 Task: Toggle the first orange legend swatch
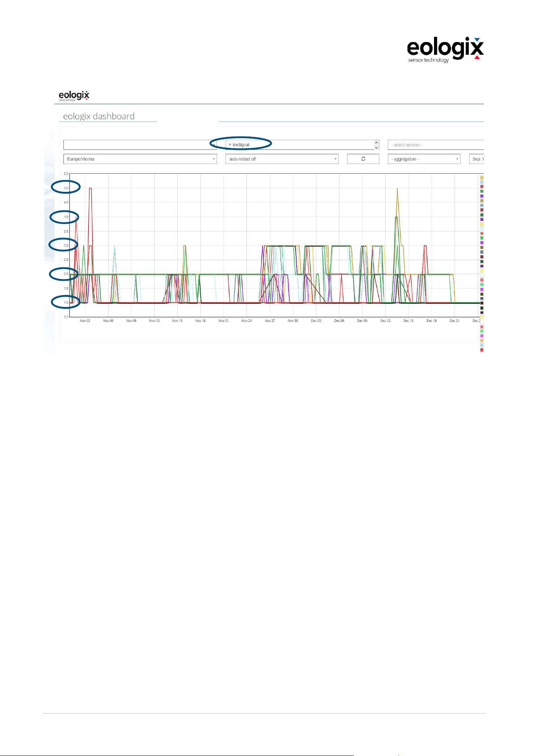click(482, 177)
